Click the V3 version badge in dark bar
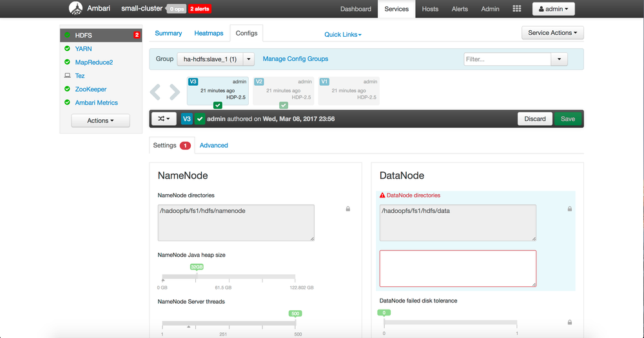The image size is (644, 338). (x=187, y=119)
